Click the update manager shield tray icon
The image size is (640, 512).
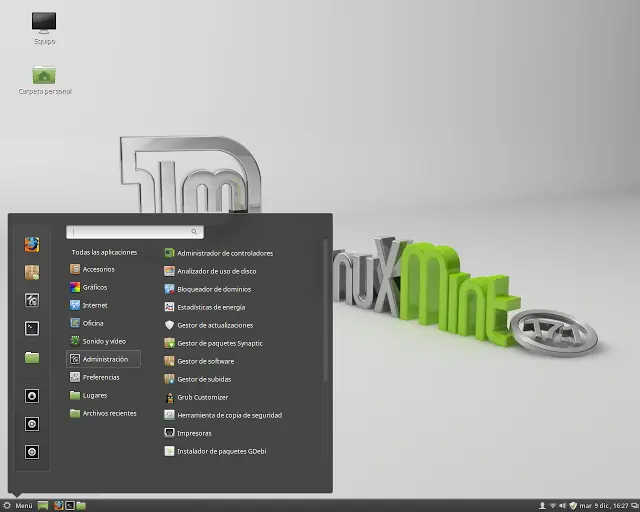click(573, 505)
